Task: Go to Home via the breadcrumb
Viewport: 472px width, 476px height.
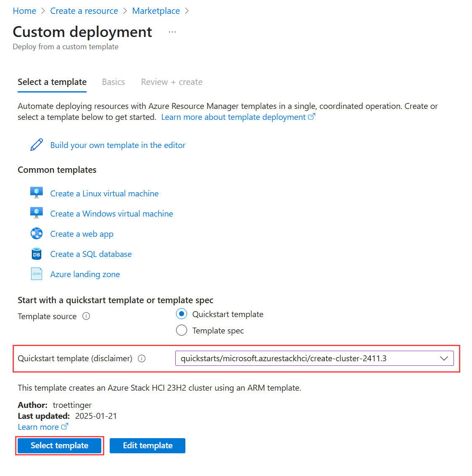Action: (24, 11)
